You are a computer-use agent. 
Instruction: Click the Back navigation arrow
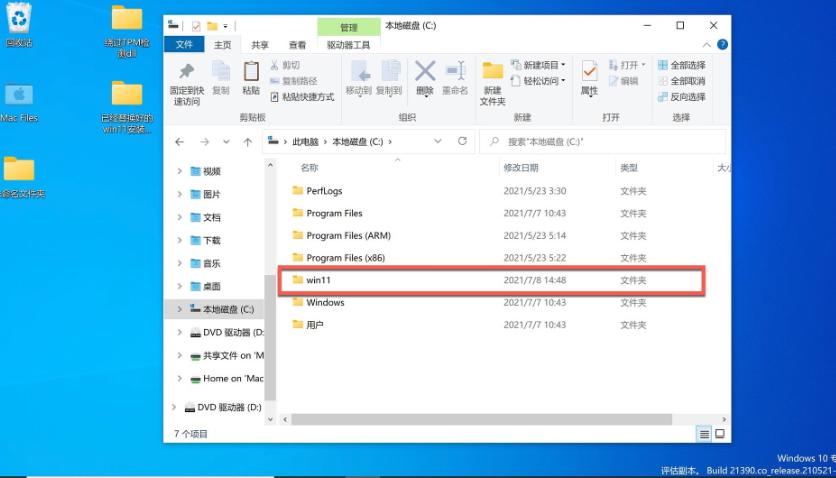(x=179, y=142)
